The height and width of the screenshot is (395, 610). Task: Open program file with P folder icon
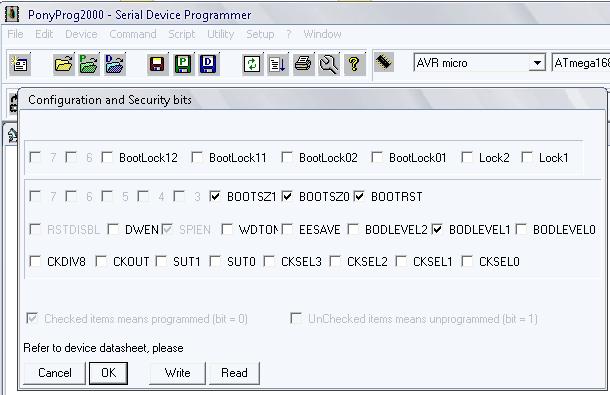89,64
